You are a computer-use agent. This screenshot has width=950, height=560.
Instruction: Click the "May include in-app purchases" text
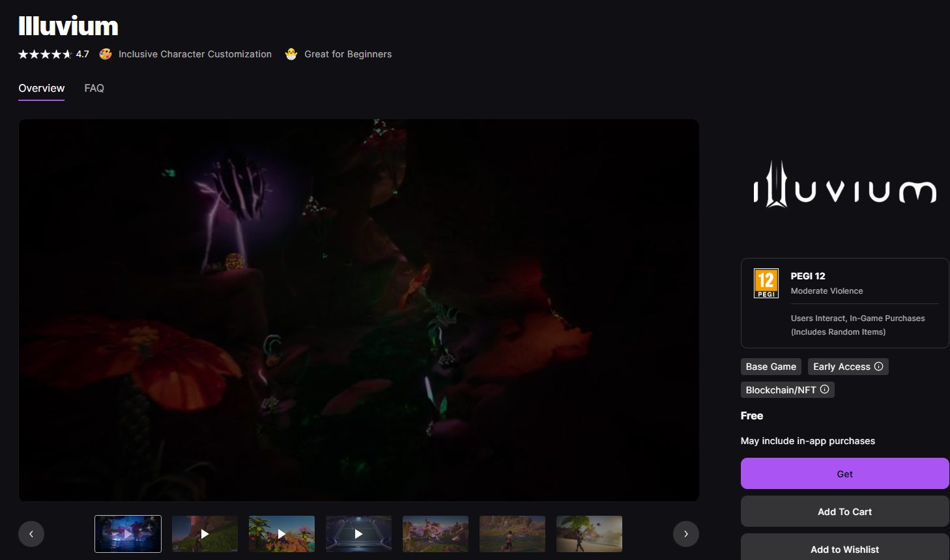(808, 441)
